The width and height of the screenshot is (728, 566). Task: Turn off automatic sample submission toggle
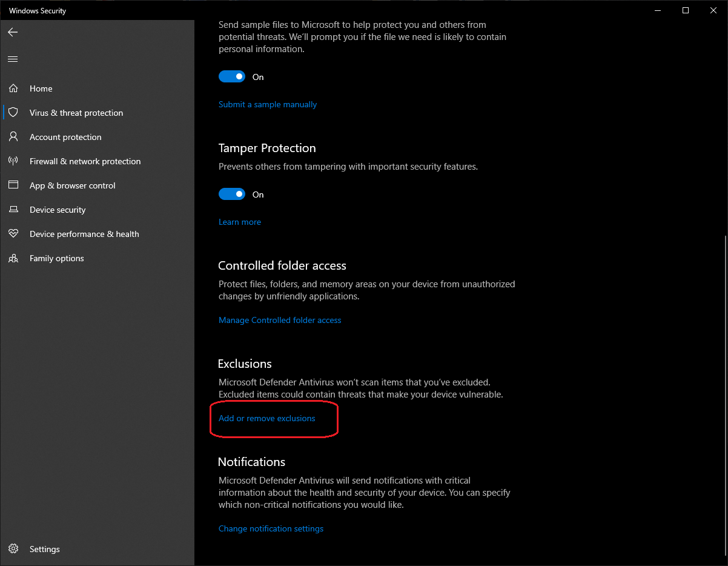pos(232,77)
